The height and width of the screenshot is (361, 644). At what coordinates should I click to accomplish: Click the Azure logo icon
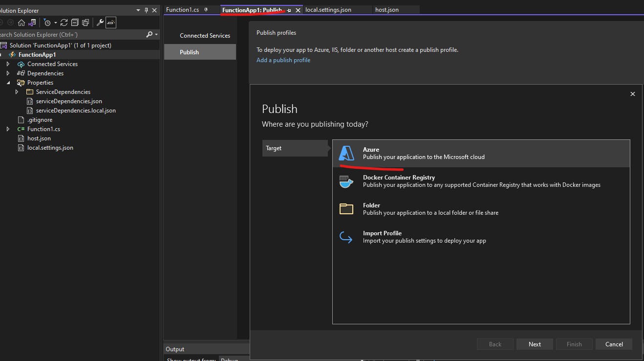pyautogui.click(x=346, y=153)
